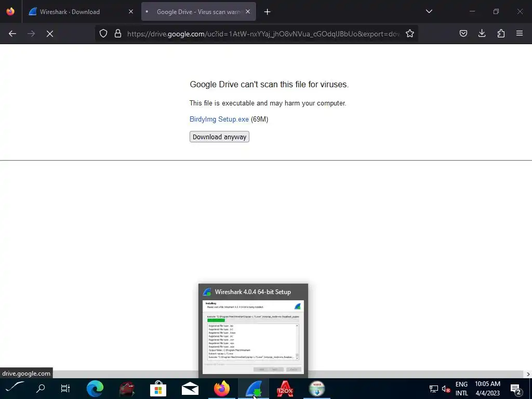Launch Microsoft Edge from taskbar
The height and width of the screenshot is (399, 532).
(95, 389)
